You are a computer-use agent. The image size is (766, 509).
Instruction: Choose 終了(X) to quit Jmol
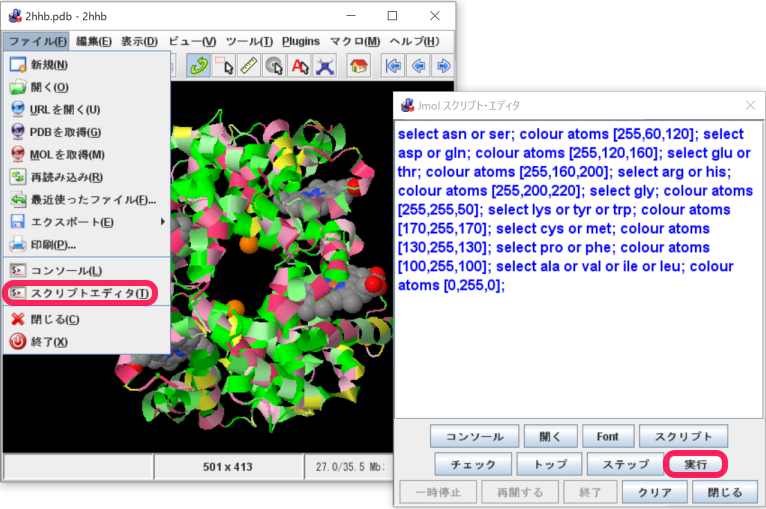coord(86,341)
